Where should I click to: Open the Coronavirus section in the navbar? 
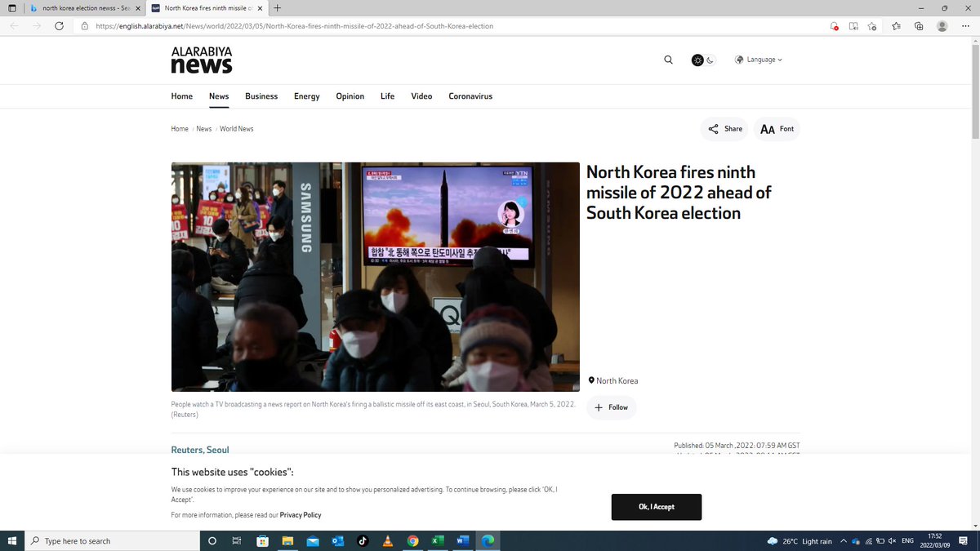click(470, 96)
